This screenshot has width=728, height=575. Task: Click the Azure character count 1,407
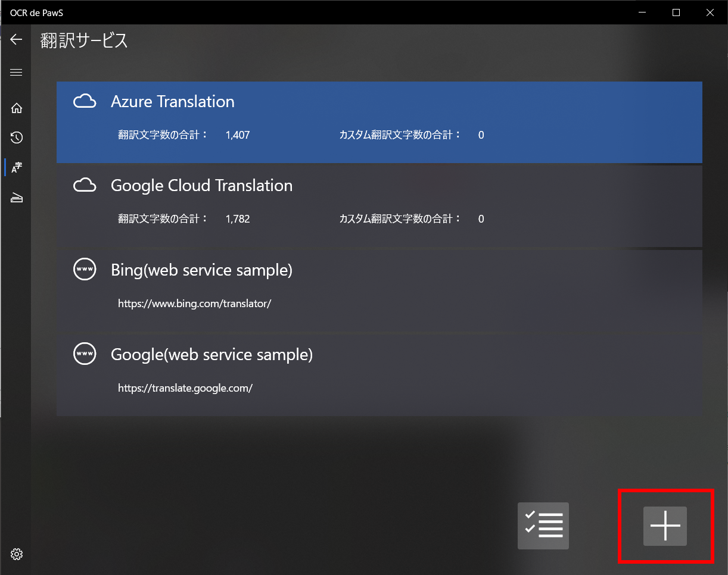click(238, 135)
